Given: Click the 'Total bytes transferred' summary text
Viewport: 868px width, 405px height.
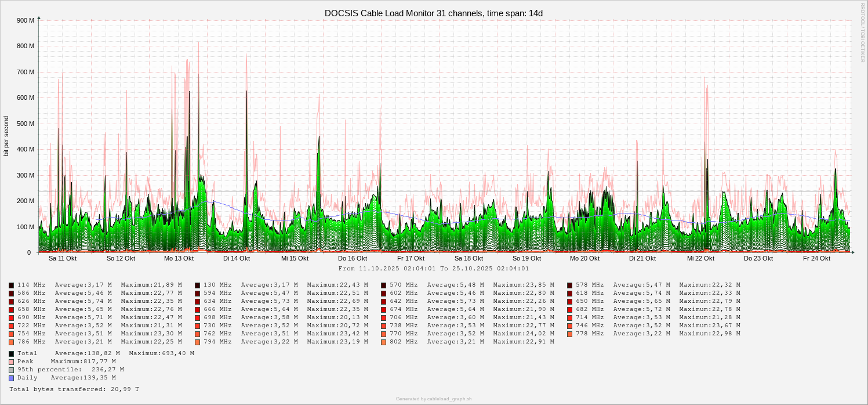Looking at the screenshot, I should click(x=74, y=389).
